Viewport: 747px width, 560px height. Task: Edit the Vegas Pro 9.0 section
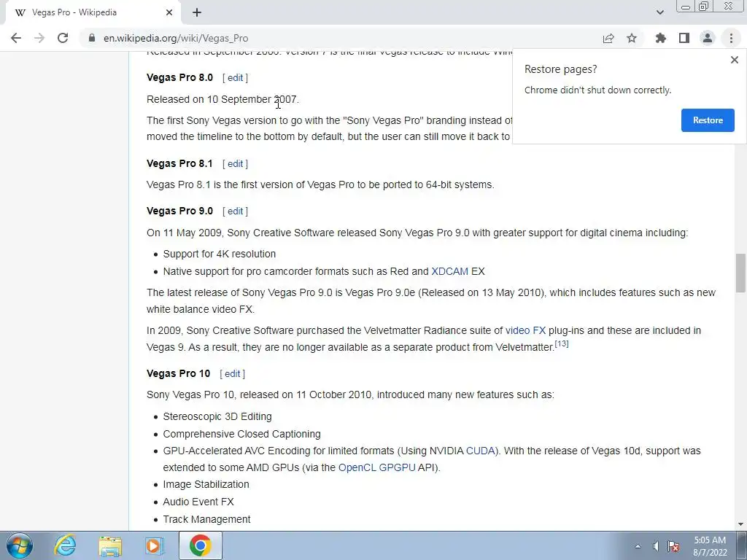(236, 211)
